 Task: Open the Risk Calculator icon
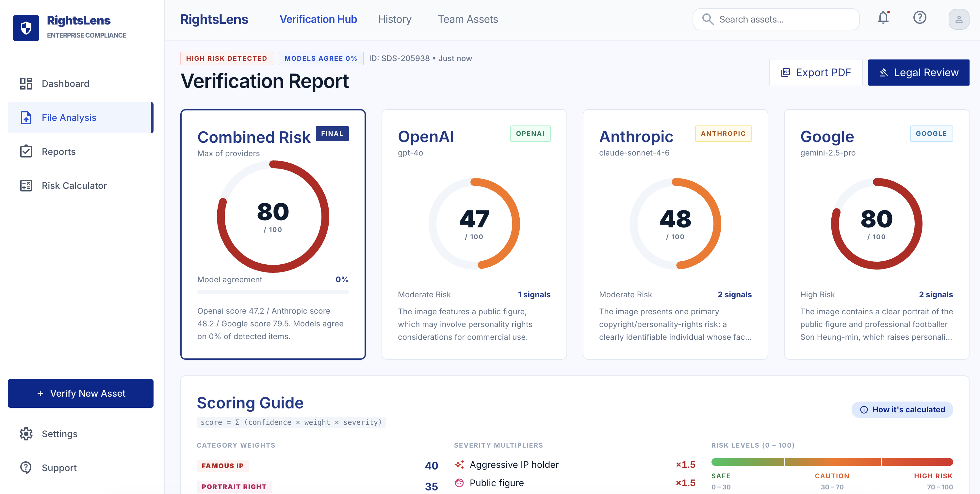point(26,186)
